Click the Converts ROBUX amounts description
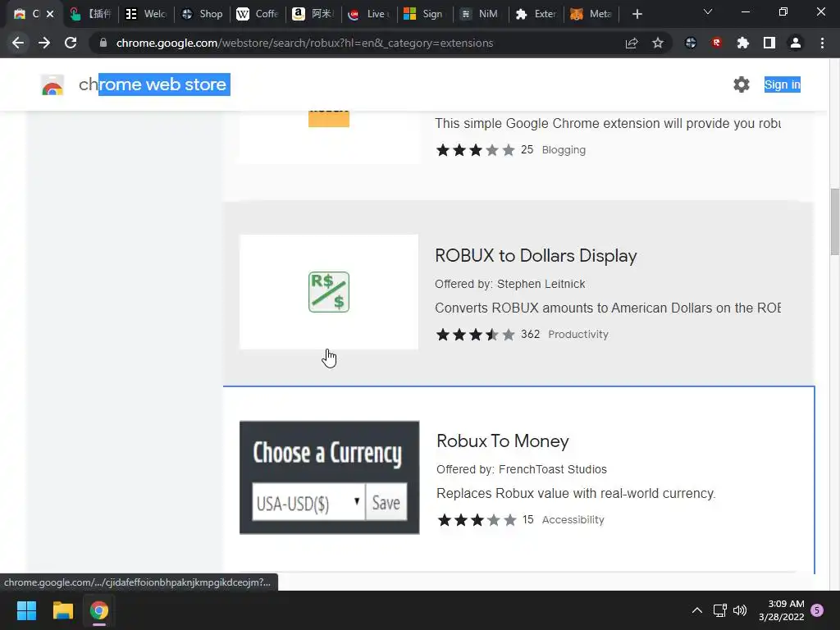 pos(608,308)
